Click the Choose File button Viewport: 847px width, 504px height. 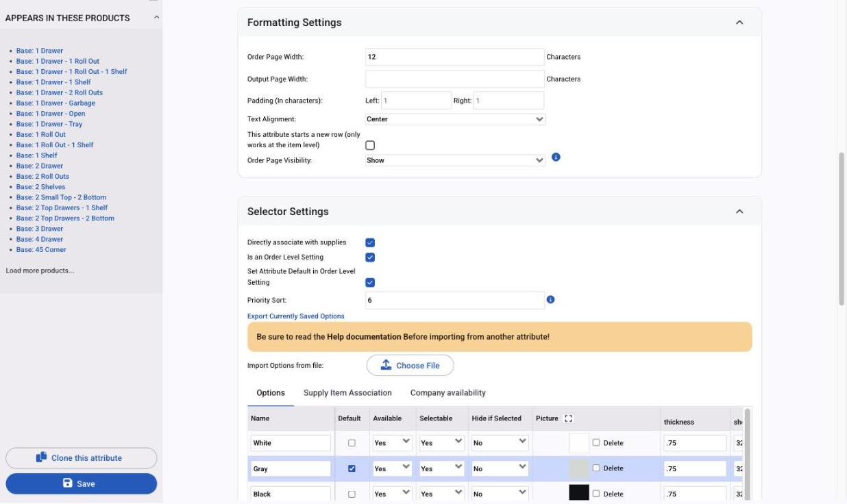[410, 365]
